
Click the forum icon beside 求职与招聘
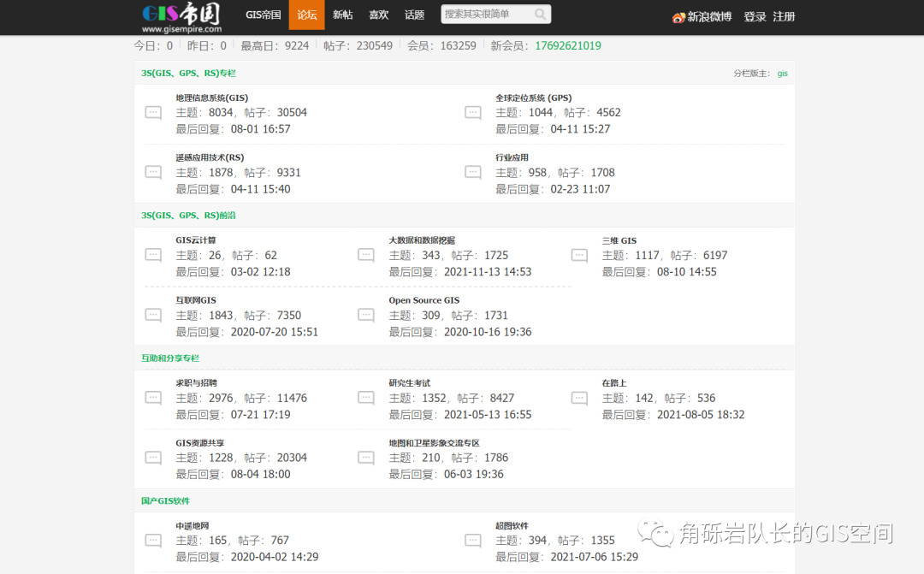[153, 398]
